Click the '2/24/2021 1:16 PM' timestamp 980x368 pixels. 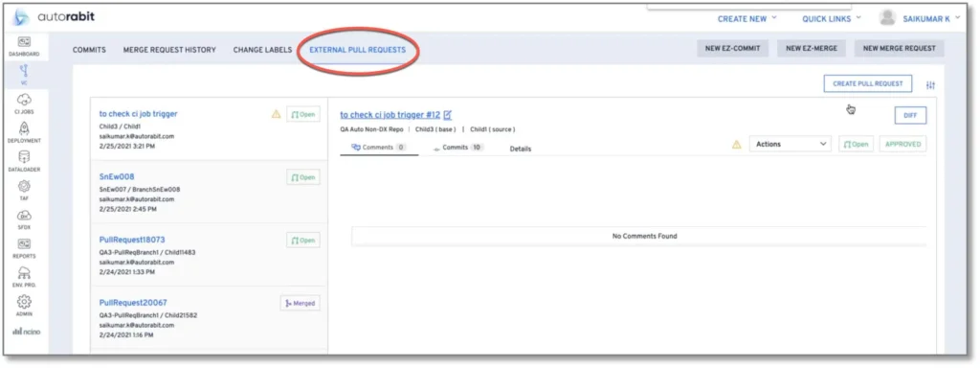pos(127,334)
